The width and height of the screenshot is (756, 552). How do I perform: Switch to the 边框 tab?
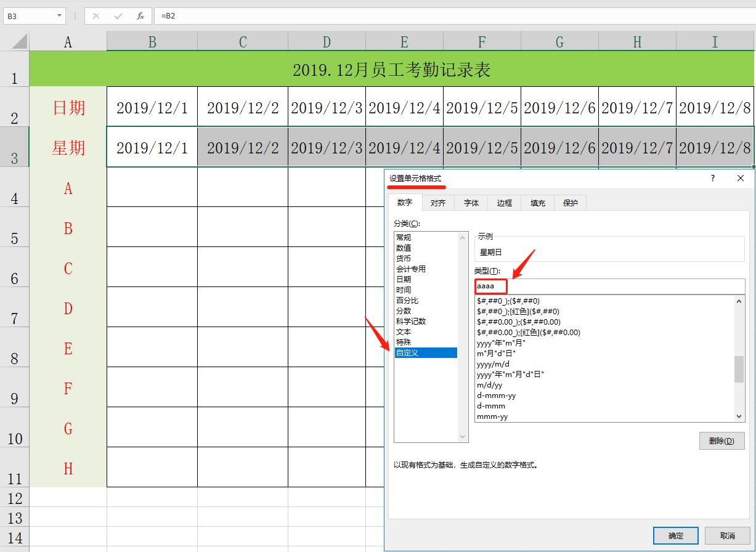(x=504, y=202)
